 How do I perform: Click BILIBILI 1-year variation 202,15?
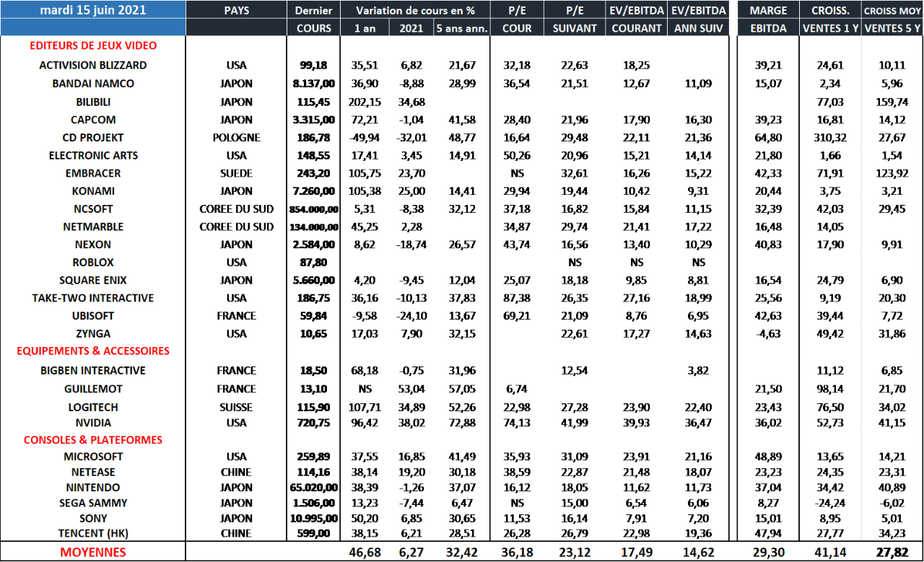click(365, 102)
